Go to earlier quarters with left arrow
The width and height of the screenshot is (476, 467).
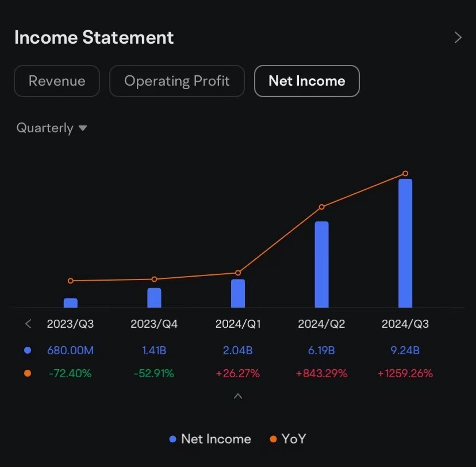point(28,324)
